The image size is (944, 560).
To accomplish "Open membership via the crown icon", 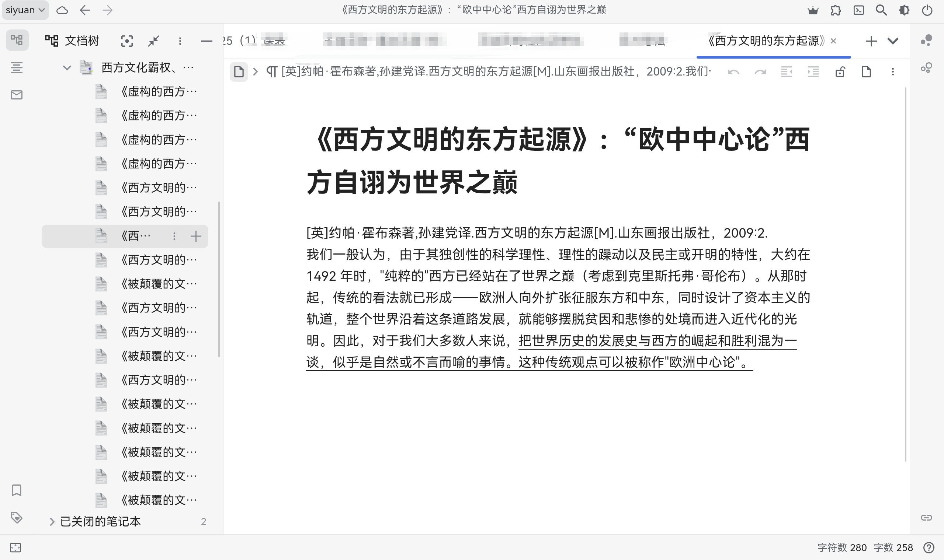I will pos(813,10).
